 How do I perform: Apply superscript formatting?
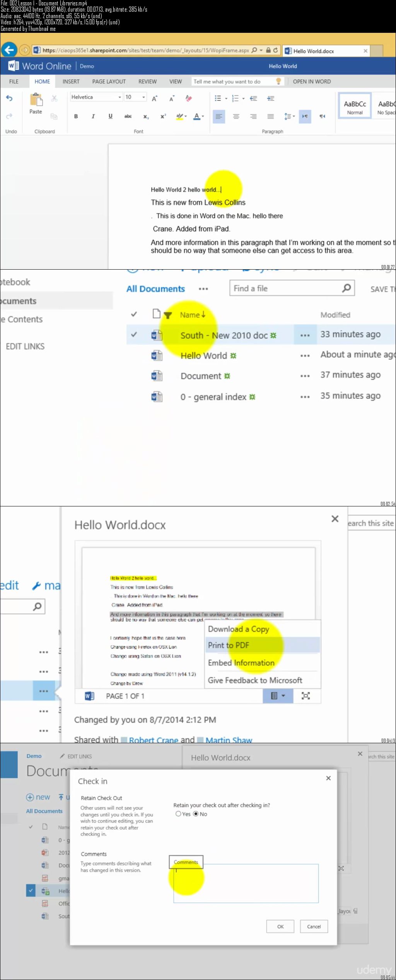[x=163, y=116]
